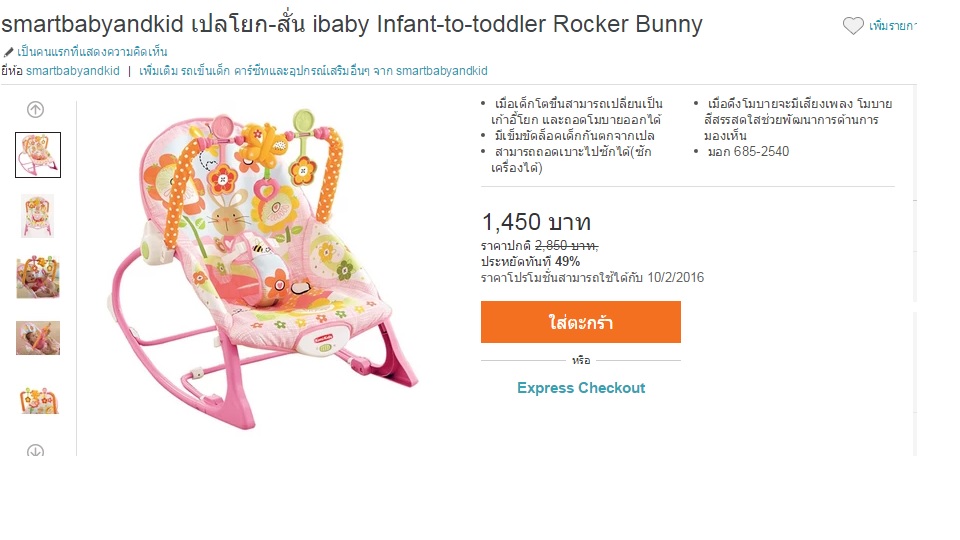The width and height of the screenshot is (960, 540).
Task: Click the pencil review icon
Action: (8, 52)
